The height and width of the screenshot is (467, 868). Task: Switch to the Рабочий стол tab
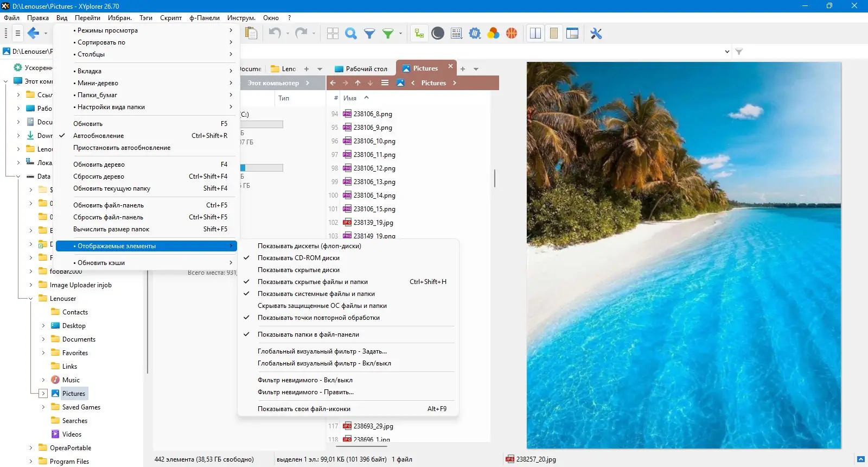coord(361,69)
